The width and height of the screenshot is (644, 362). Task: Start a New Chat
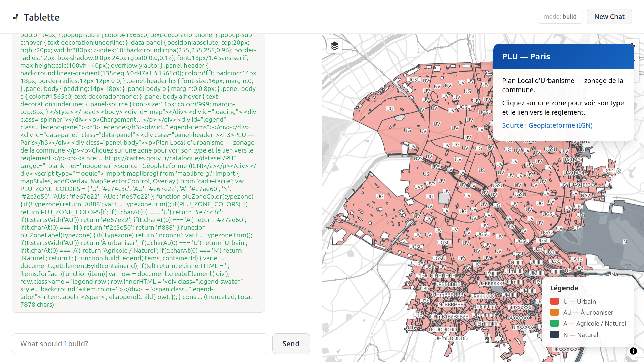click(x=609, y=17)
